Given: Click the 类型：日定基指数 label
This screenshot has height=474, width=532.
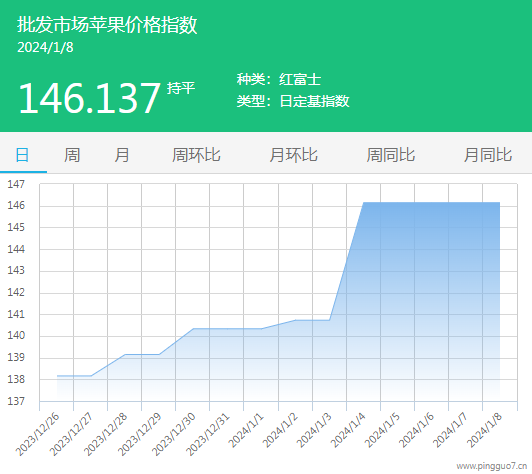Looking at the screenshot, I should click(293, 101).
